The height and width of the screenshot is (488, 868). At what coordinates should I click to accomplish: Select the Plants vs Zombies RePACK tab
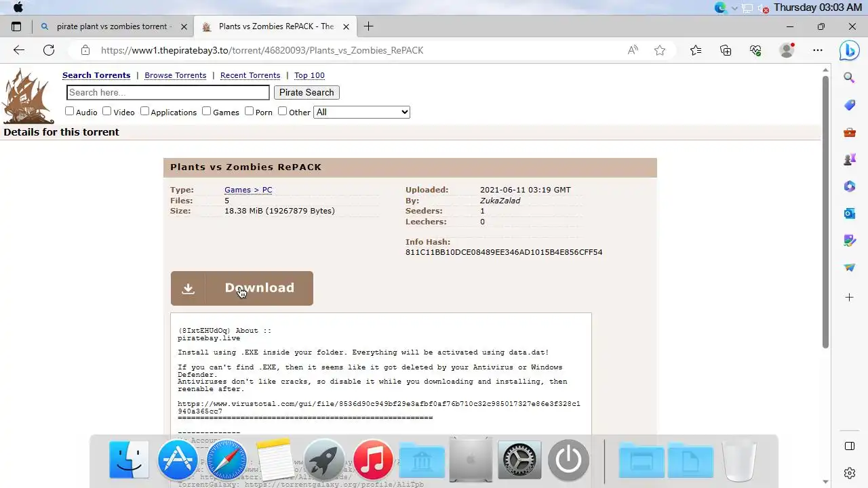click(276, 26)
